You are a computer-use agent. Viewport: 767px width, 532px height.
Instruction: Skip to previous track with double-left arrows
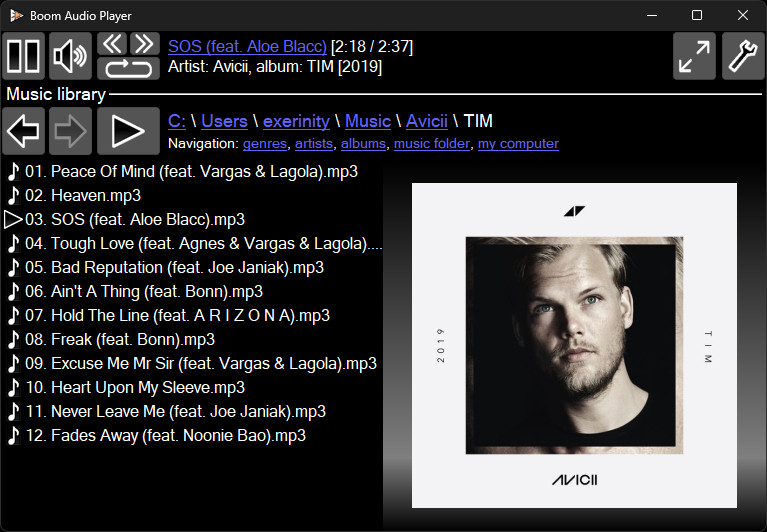pyautogui.click(x=112, y=44)
